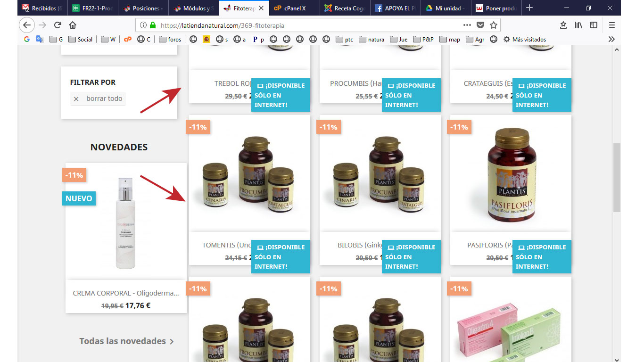Switch to the Recibidos Gmail tab
This screenshot has width=644, height=362.
click(43, 8)
